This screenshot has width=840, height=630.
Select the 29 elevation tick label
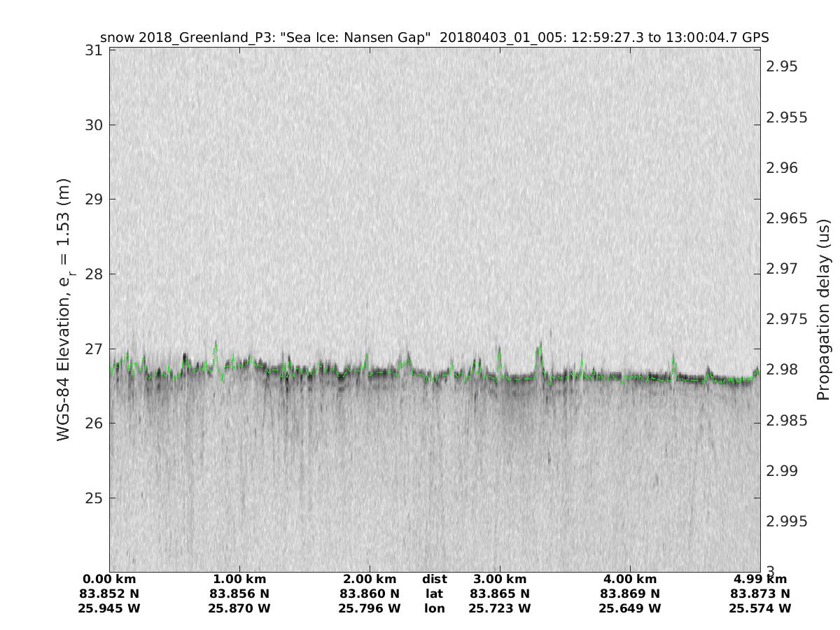94,199
